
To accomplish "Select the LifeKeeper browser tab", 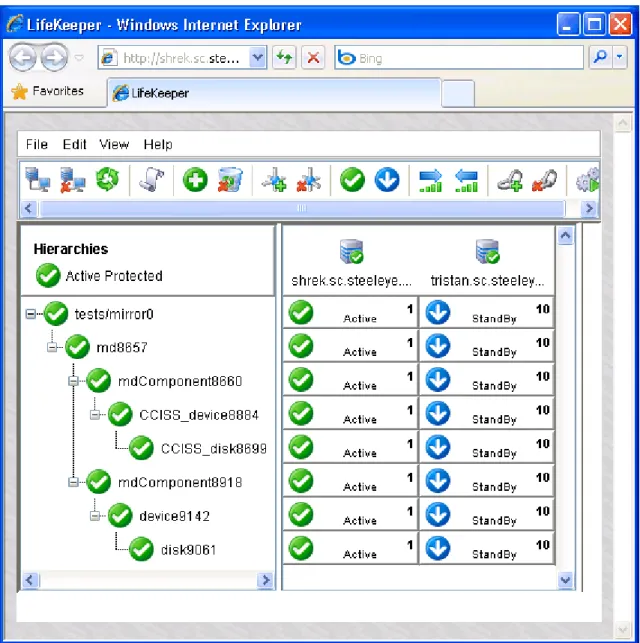I will tap(274, 93).
